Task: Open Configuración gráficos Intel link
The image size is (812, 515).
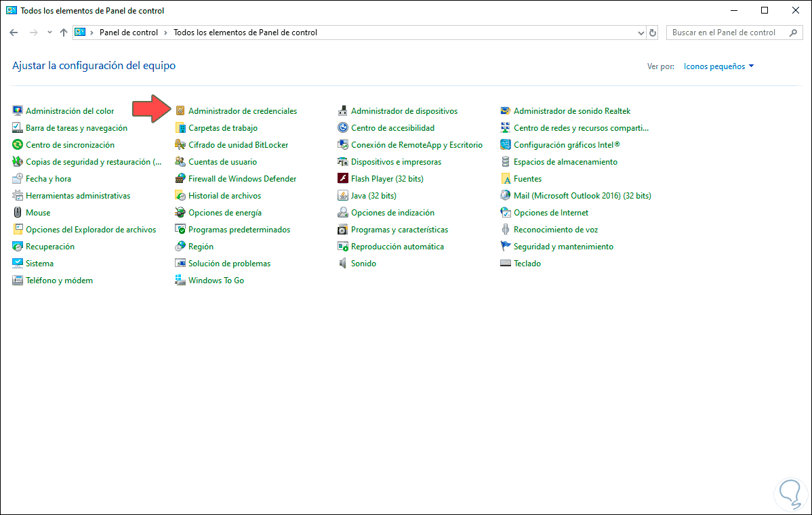Action: click(567, 145)
